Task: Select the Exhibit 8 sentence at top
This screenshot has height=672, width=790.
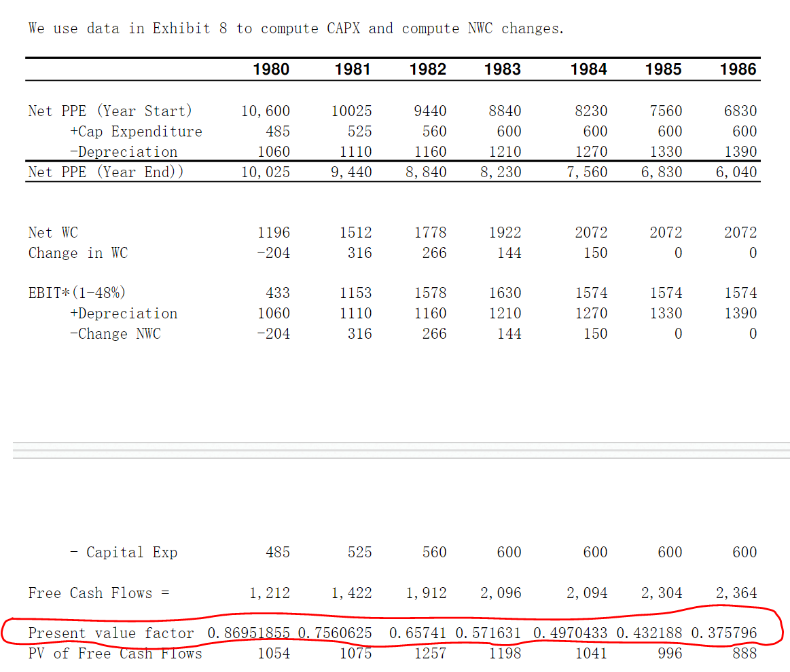Action: (295, 29)
